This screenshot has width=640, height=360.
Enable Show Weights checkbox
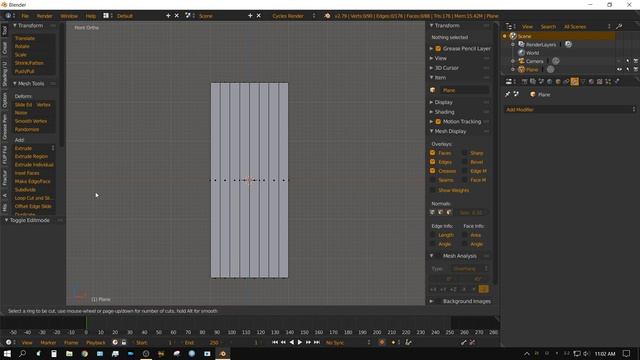(433, 190)
